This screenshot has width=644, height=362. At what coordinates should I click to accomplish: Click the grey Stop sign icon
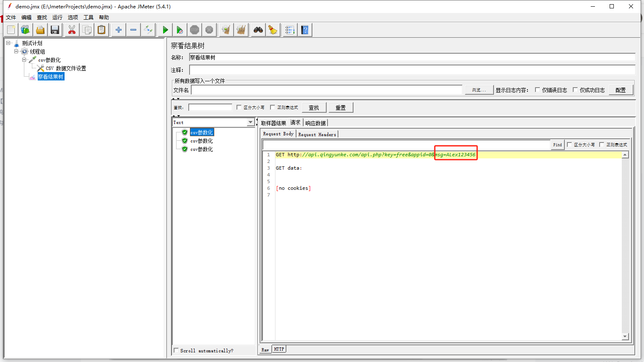point(195,30)
